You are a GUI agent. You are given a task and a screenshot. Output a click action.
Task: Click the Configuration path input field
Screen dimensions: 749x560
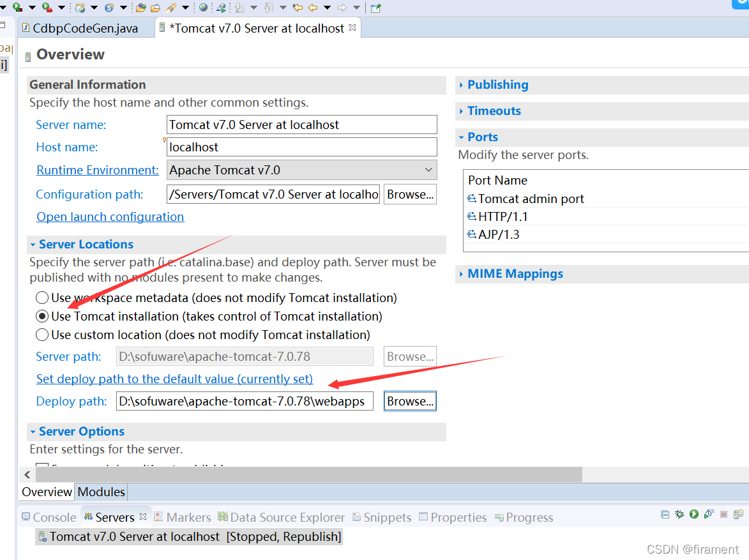pos(273,194)
